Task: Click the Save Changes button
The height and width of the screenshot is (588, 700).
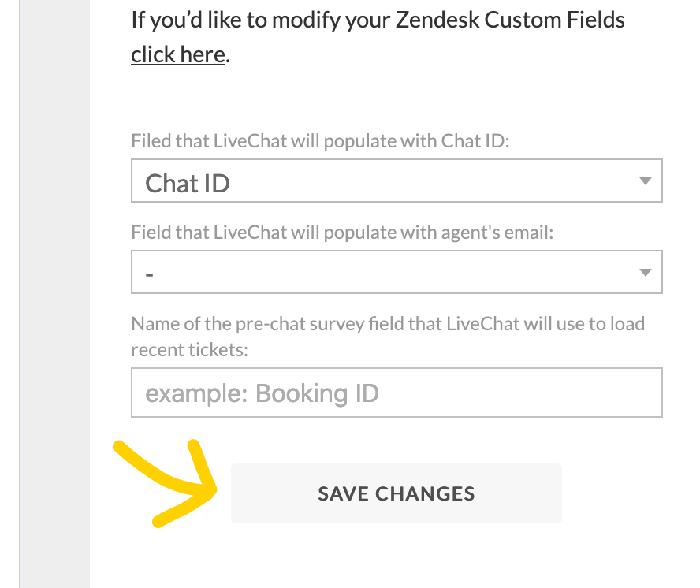Action: 396,493
